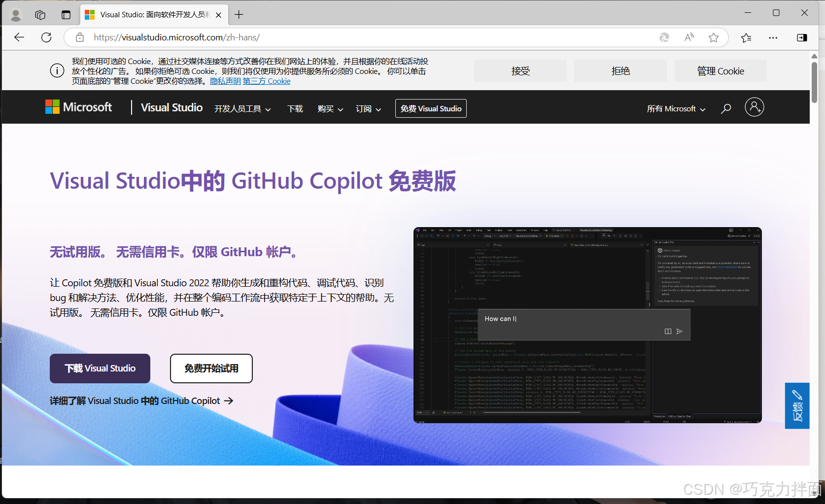The height and width of the screenshot is (504, 825).
Task: Expand the 订阅 dropdown
Action: coord(368,109)
